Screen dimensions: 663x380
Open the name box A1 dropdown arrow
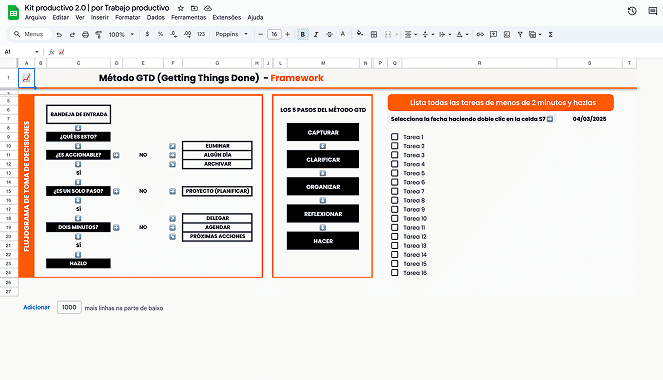37,52
